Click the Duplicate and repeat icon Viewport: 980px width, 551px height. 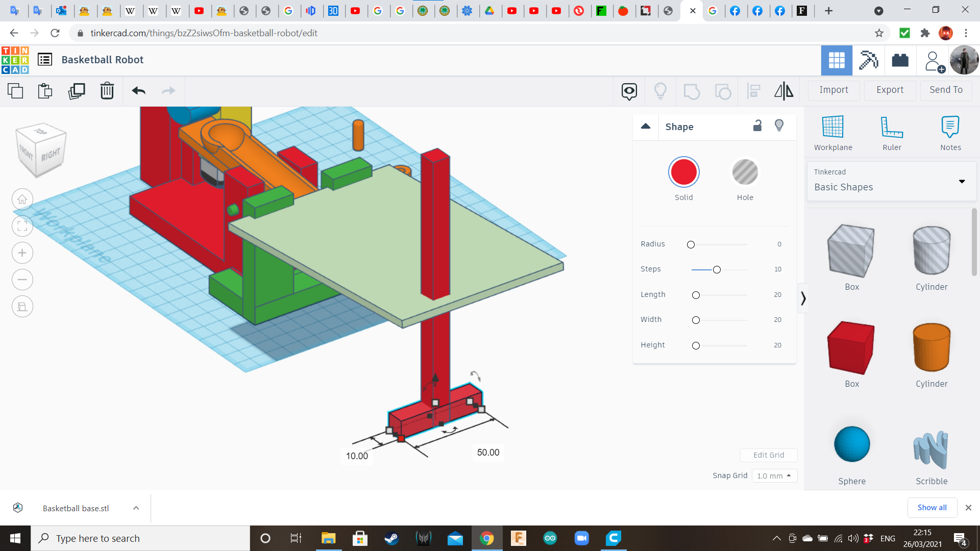[77, 91]
